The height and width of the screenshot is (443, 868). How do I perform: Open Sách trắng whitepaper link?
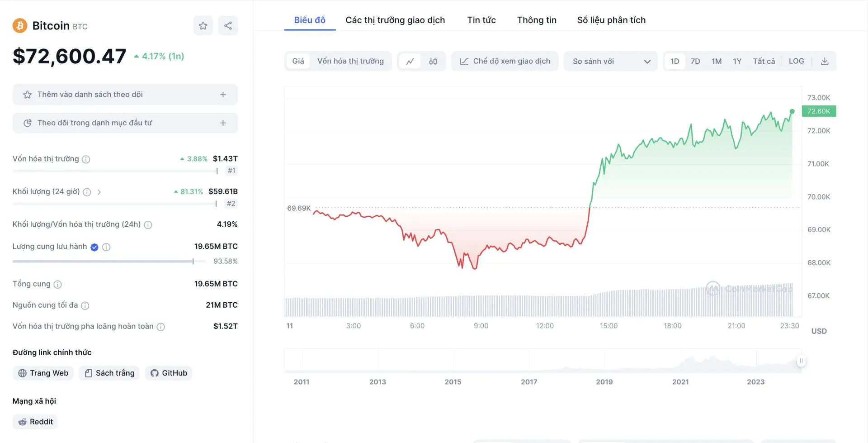coord(109,373)
